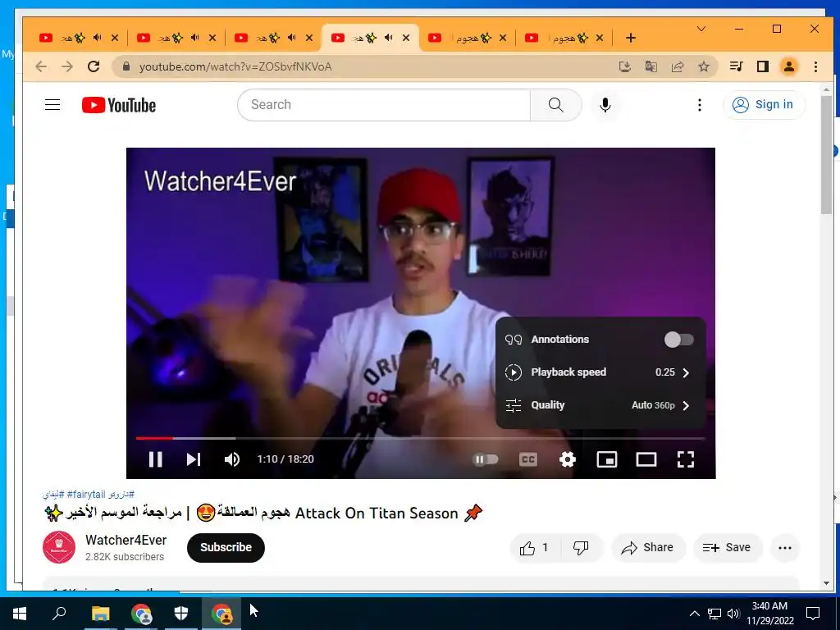Image resolution: width=840 pixels, height=630 pixels.
Task: Open the media controls icon
Action: [736, 66]
